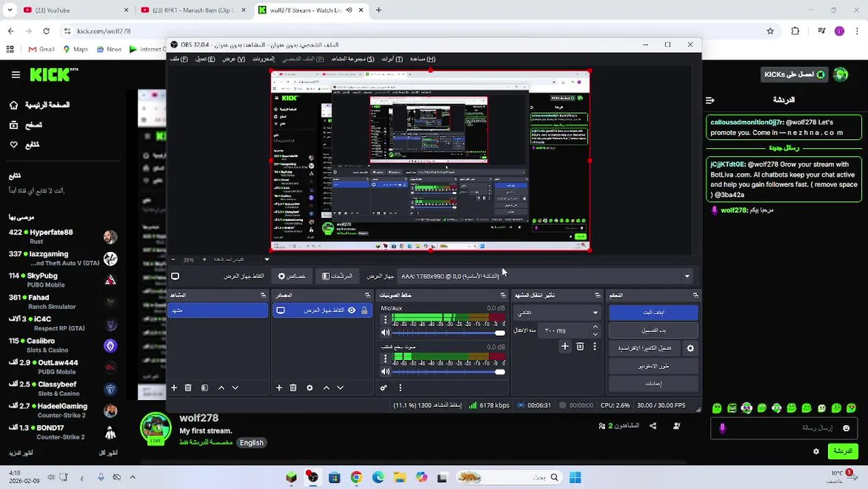Open Studio Mode button
The width and height of the screenshot is (868, 489).
pos(653,366)
